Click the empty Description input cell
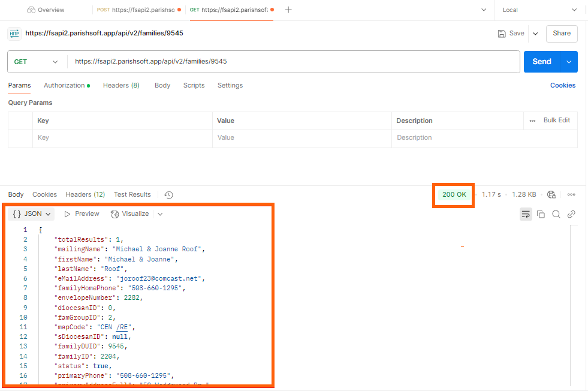This screenshot has height=391, width=588. pos(484,138)
